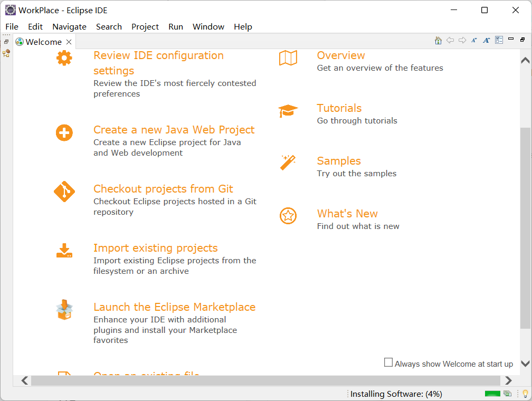Click the Restore icon in the left trim bar
532x401 pixels.
pos(6,42)
